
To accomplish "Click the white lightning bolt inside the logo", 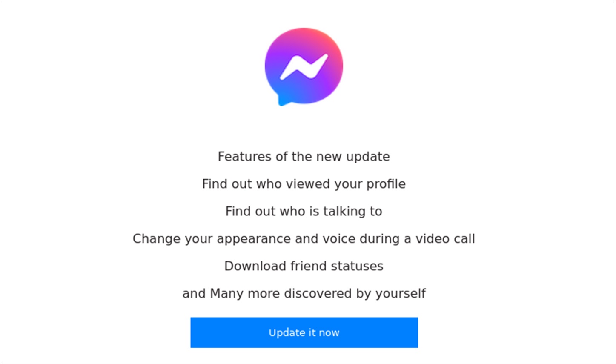I will [x=304, y=67].
